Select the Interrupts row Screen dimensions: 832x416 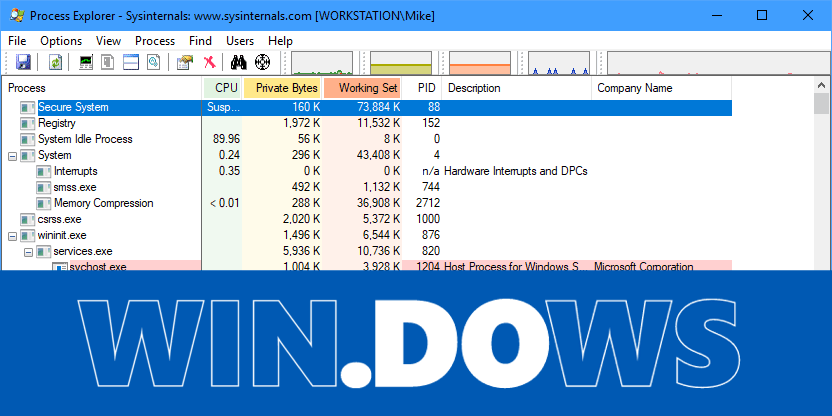coord(368,171)
